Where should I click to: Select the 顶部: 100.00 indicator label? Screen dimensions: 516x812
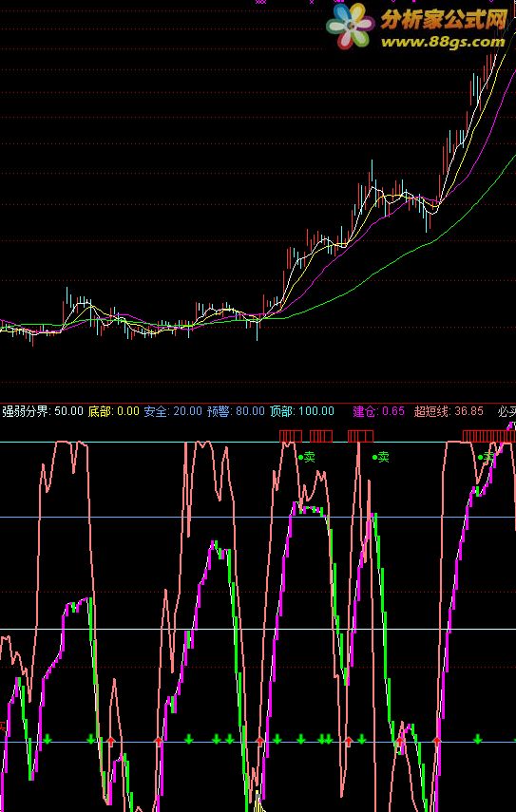[x=302, y=411]
